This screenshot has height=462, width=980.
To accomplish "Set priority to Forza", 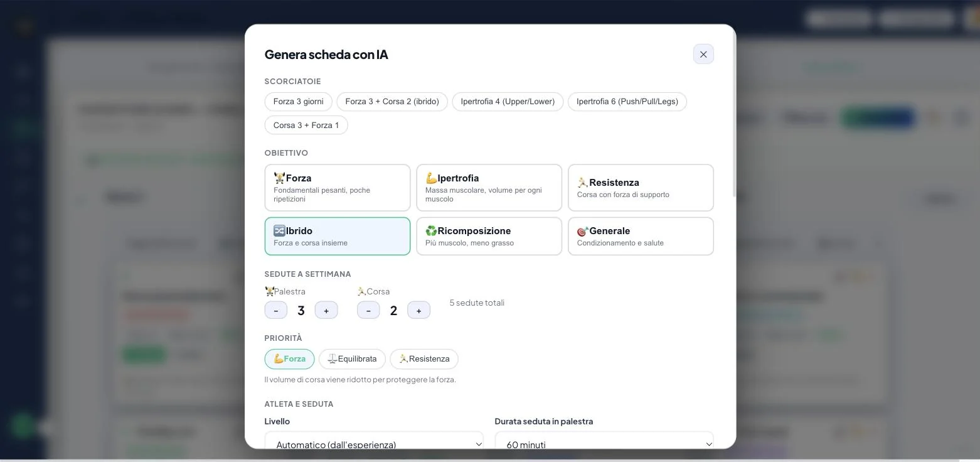I will [290, 359].
